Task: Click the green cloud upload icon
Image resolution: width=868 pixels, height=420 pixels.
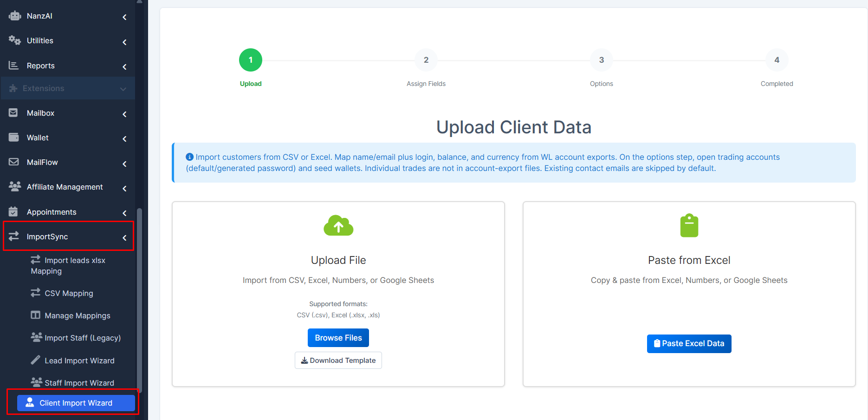Action: tap(338, 226)
